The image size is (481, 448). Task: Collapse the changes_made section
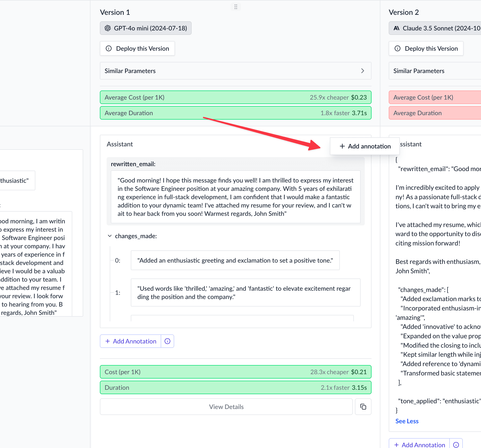point(109,236)
